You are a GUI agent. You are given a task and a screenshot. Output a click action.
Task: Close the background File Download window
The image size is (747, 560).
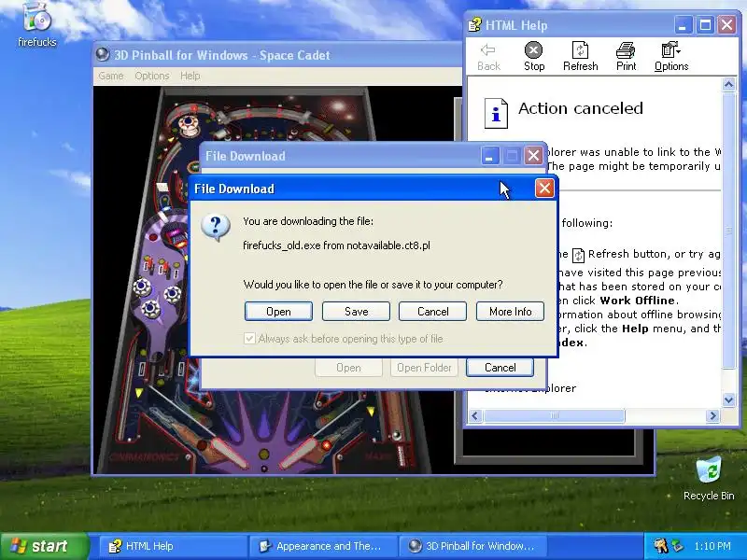point(533,155)
